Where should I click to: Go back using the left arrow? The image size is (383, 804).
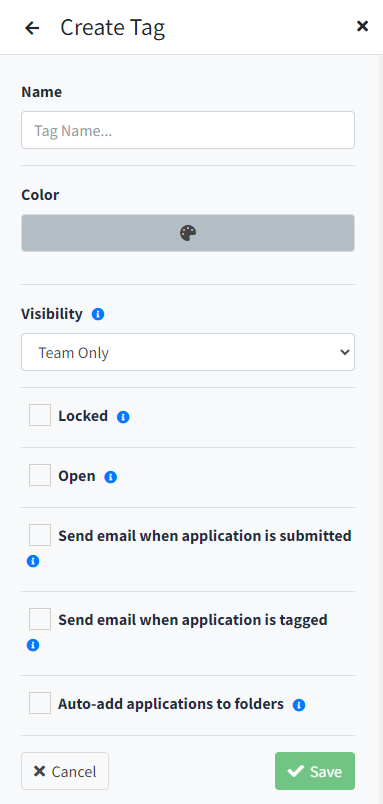click(32, 28)
